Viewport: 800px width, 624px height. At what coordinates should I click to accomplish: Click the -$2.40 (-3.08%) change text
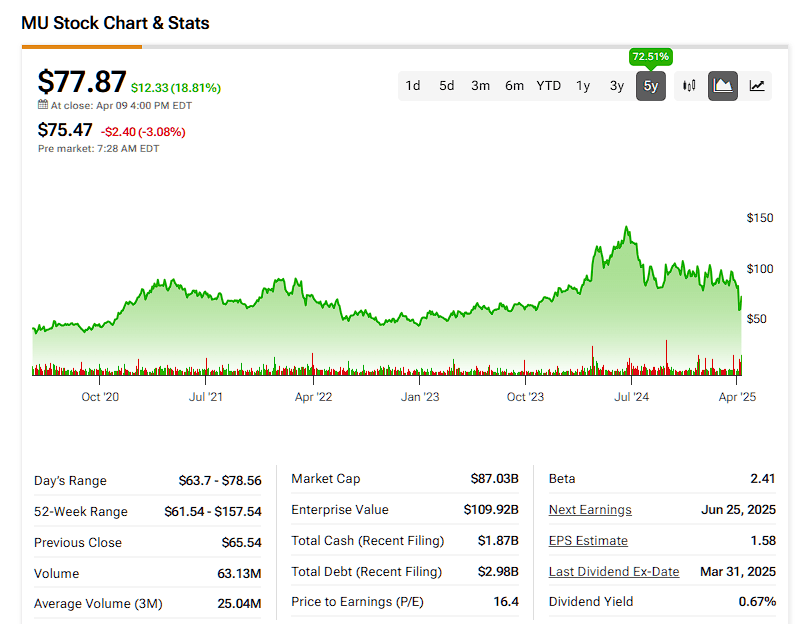point(143,132)
